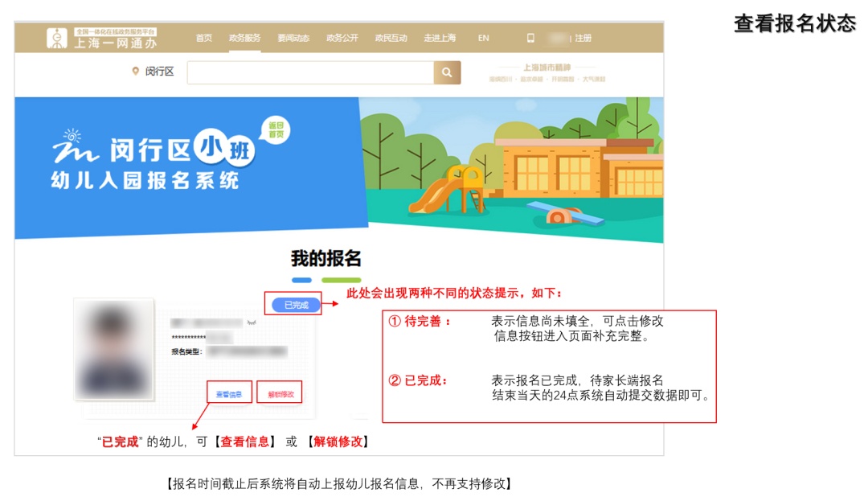
Task: Click the 闵行区 M logo in the banner
Action: pyautogui.click(x=76, y=146)
